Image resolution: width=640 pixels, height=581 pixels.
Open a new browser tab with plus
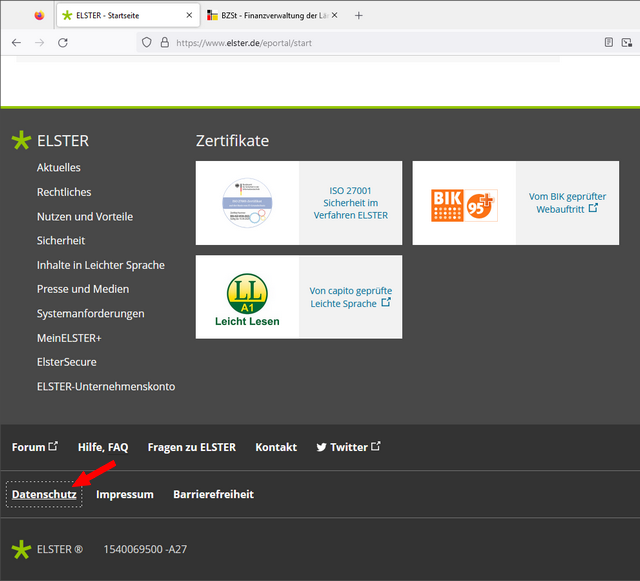[358, 16]
